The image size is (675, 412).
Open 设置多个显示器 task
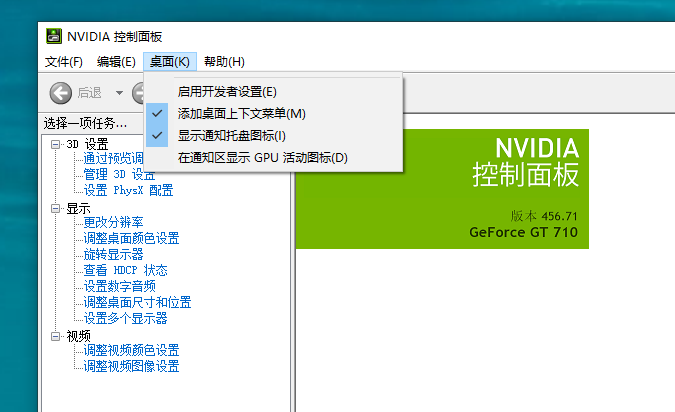125,319
